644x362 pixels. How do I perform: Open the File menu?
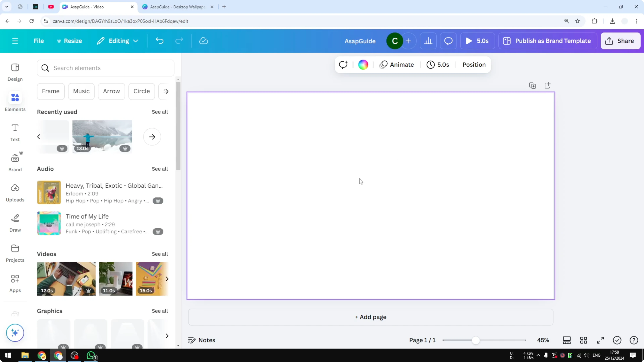click(39, 41)
